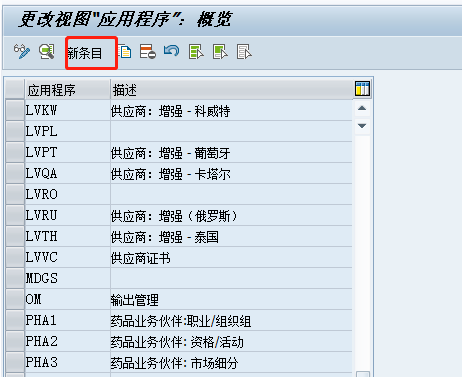Click the table scroll up arrow
The height and width of the screenshot is (377, 462).
click(362, 108)
